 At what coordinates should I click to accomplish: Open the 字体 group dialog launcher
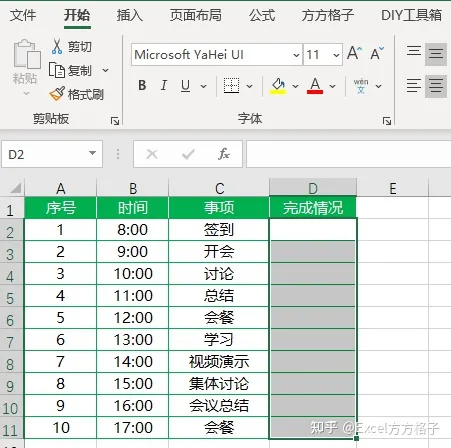coord(387,121)
